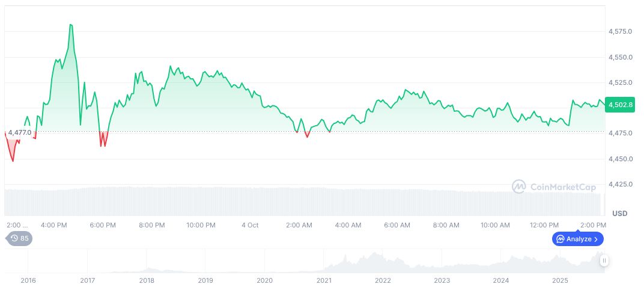Viewport: 644px width, 287px height.
Task: Open the Analyze button
Action: [x=577, y=239]
